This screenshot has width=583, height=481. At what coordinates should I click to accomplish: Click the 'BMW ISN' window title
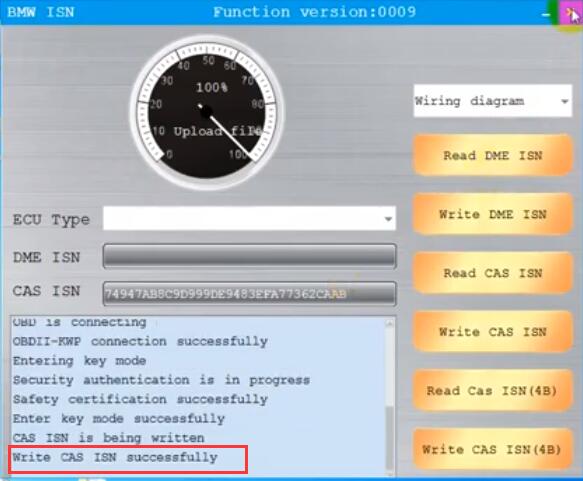coord(41,12)
